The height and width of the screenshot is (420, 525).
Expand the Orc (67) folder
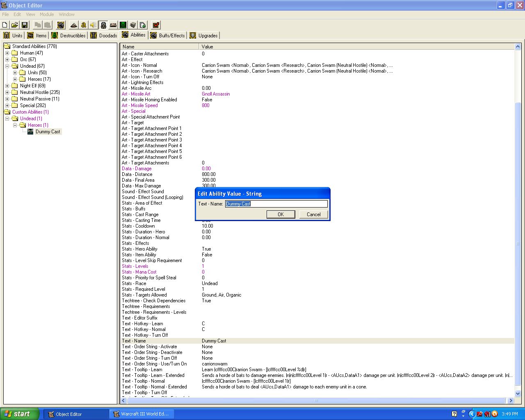pos(7,59)
